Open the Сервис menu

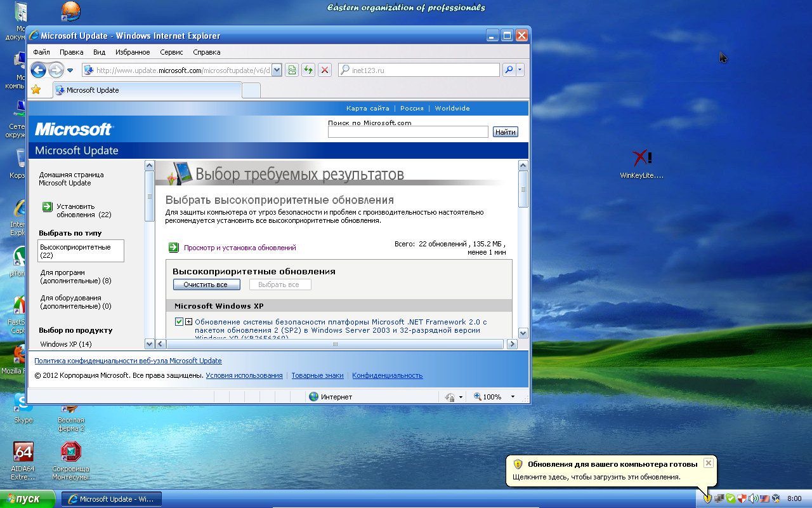click(171, 52)
